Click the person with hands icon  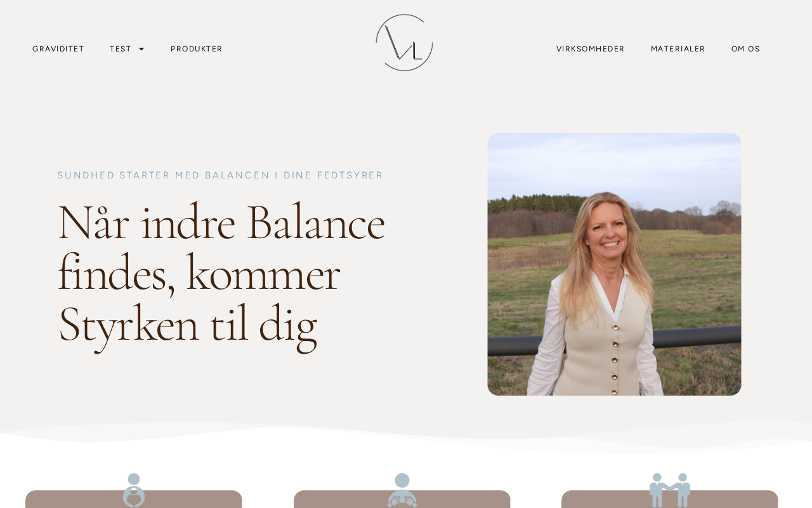coord(402,490)
